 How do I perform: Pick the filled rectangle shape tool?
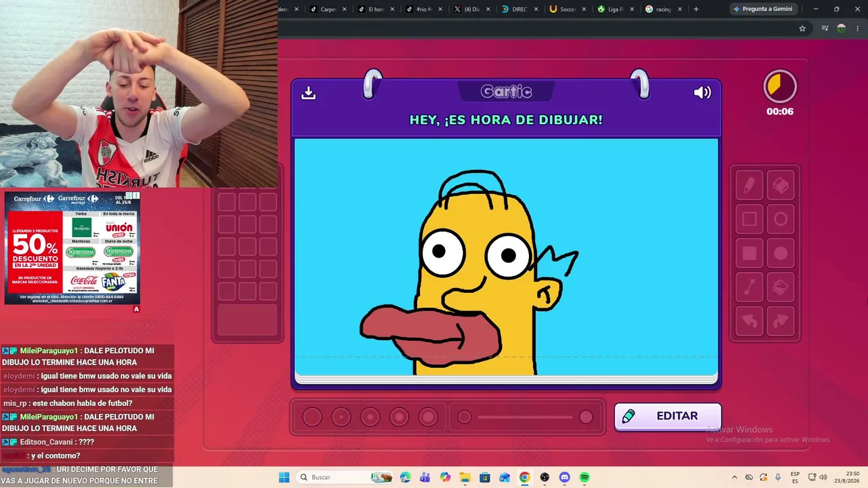[749, 253]
